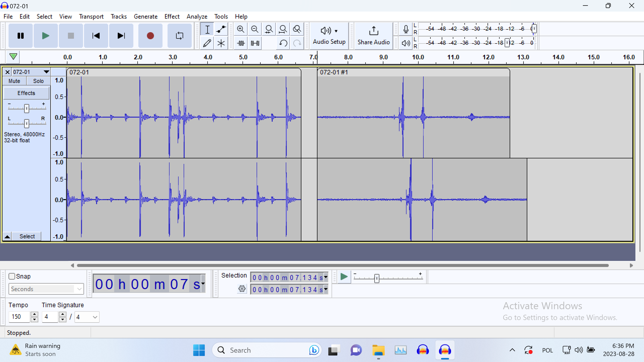The height and width of the screenshot is (362, 644).
Task: Select the Envelope tool
Action: pyautogui.click(x=221, y=29)
